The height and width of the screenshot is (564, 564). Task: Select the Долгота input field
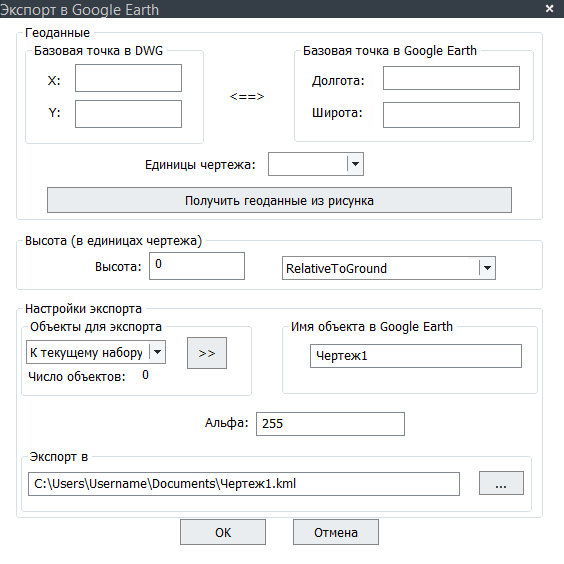coord(451,78)
